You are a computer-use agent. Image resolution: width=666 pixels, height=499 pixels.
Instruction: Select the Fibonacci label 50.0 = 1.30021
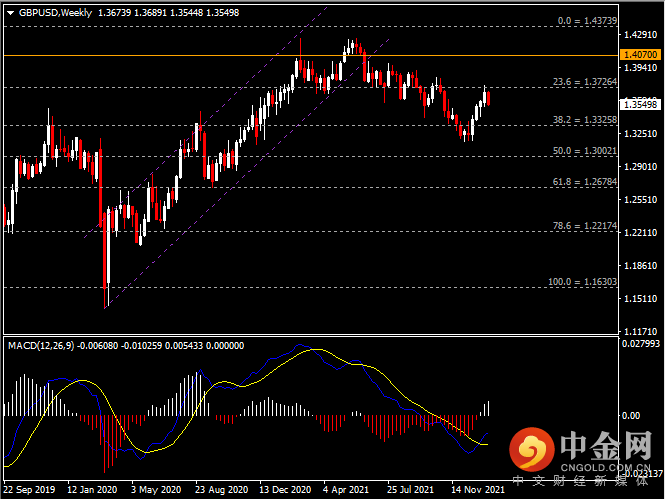pos(584,151)
